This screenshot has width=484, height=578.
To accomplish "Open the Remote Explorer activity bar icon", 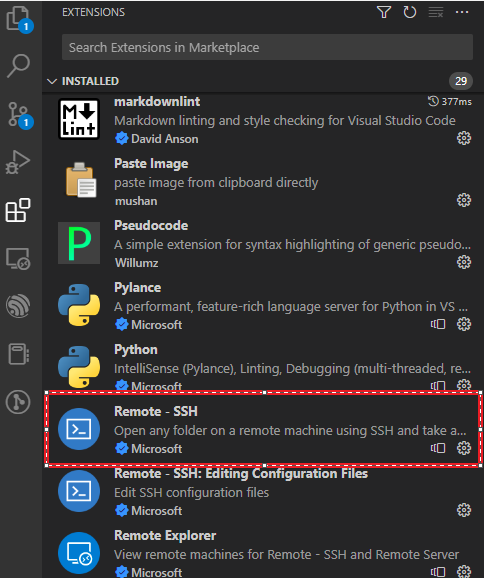I will point(18,258).
